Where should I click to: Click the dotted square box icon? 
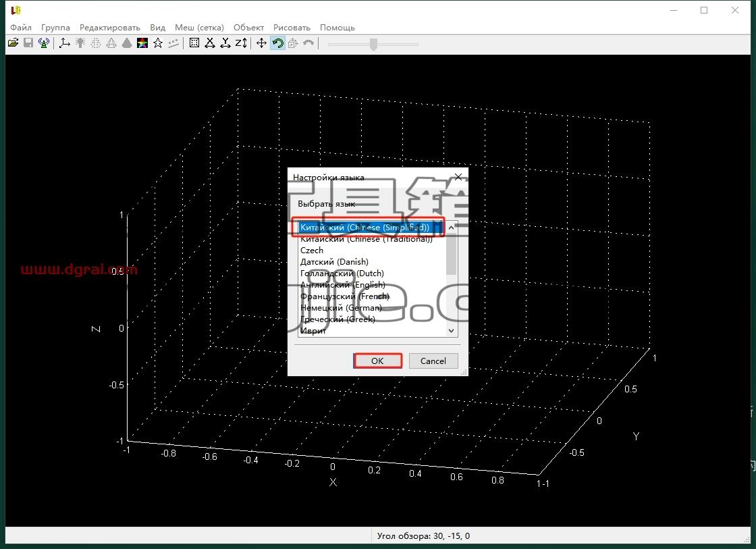point(194,43)
